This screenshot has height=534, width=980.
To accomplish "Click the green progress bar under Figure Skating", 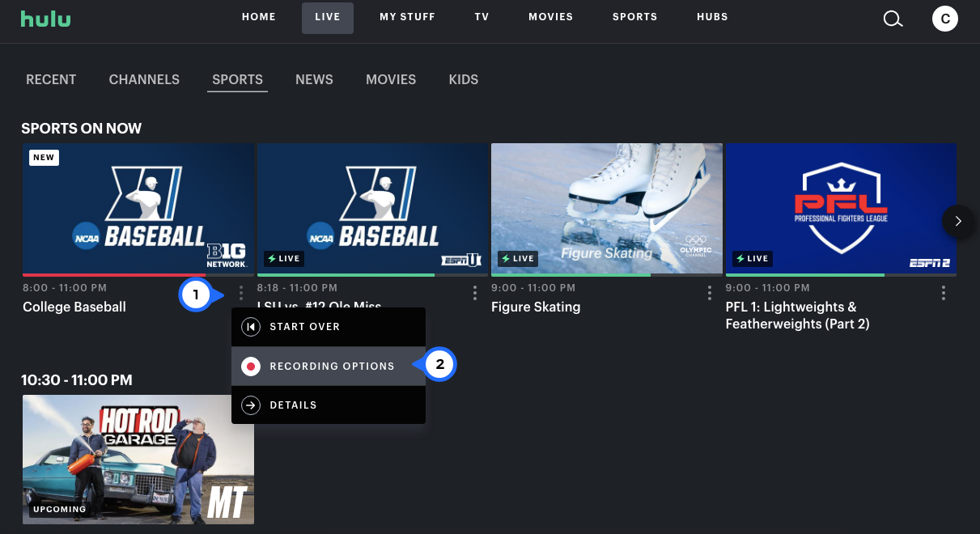I will click(571, 275).
